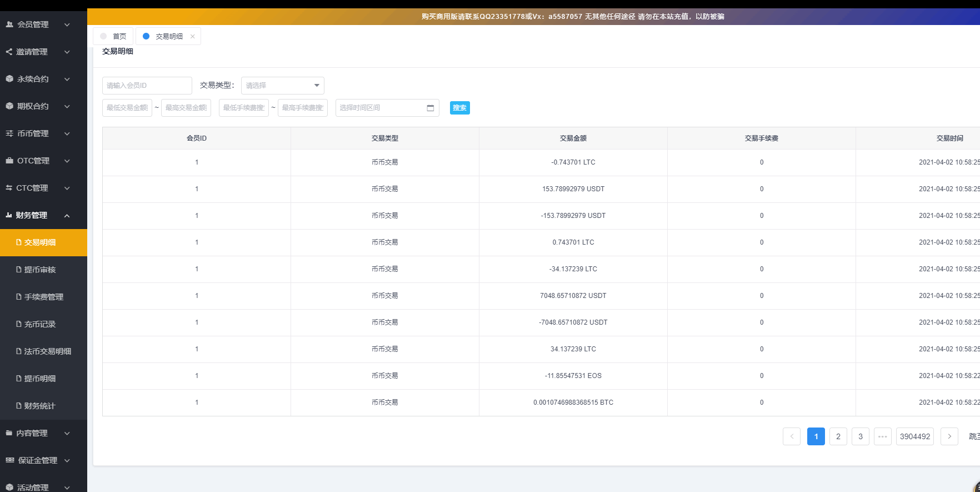Go to next page using right arrow
Viewport: 980px width, 492px height.
pyautogui.click(x=949, y=436)
